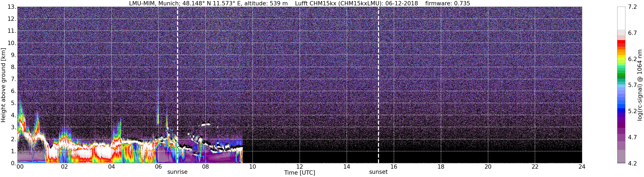Image resolution: width=644 pixels, height=177 pixels.
Task: Click the '02' time axis tick label
Action: pyautogui.click(x=64, y=167)
